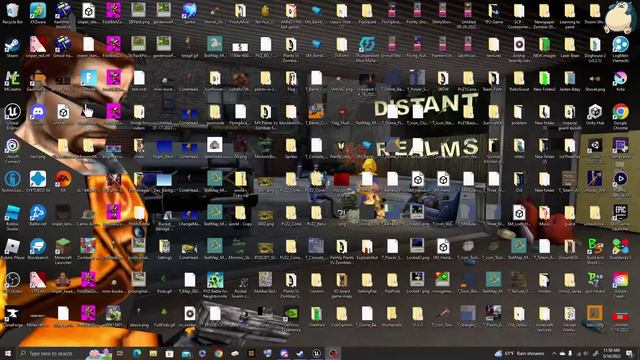Click the Discord desktop shortcut
The width and height of the screenshot is (640, 360).
(x=38, y=114)
